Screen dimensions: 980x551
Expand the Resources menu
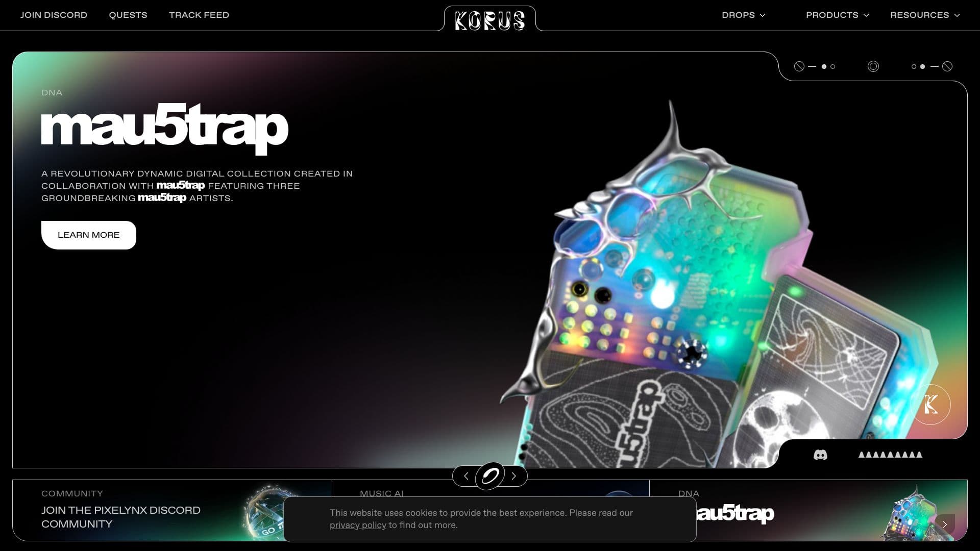point(925,15)
